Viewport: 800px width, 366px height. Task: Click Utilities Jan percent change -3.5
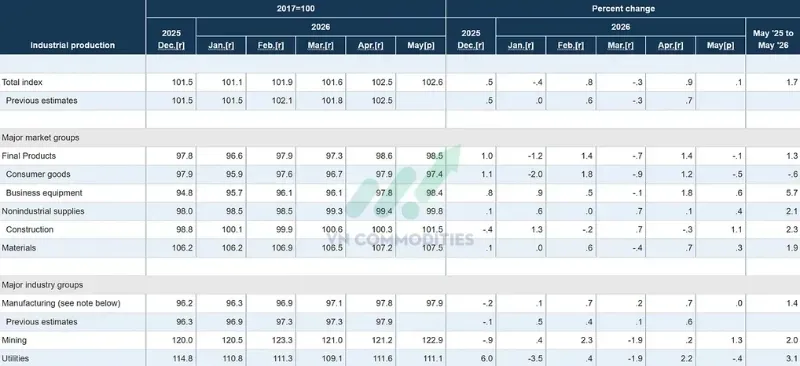pyautogui.click(x=534, y=358)
